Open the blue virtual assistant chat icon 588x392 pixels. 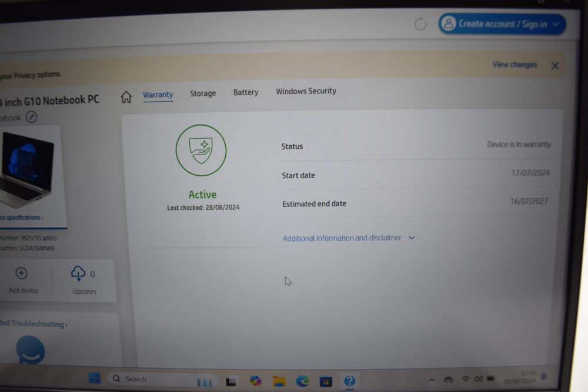(31, 350)
